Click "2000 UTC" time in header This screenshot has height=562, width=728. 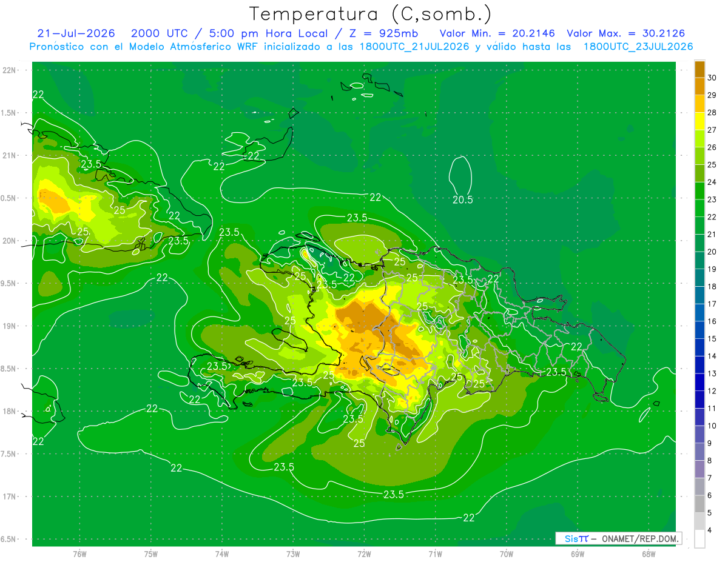pos(160,33)
